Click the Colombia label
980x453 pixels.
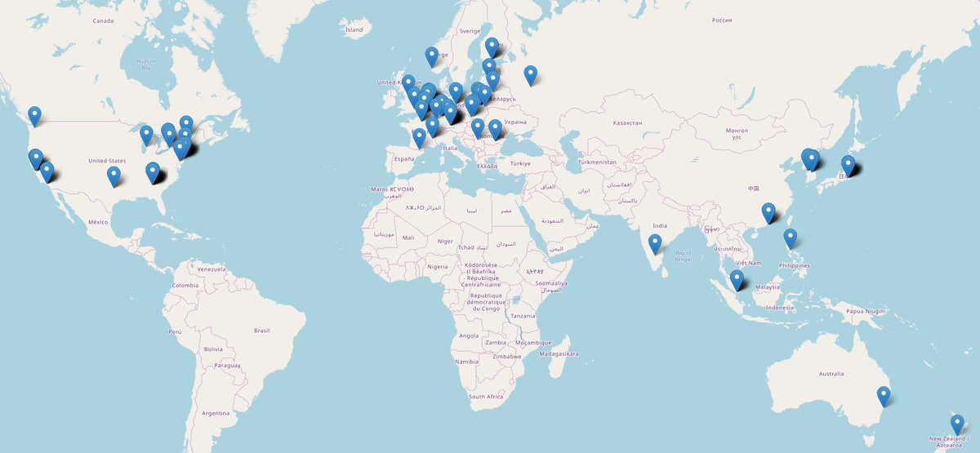tap(185, 286)
